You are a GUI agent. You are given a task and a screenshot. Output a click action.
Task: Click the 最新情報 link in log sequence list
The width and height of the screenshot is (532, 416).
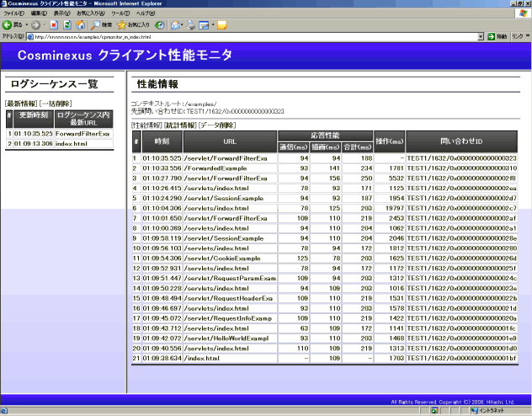click(20, 103)
